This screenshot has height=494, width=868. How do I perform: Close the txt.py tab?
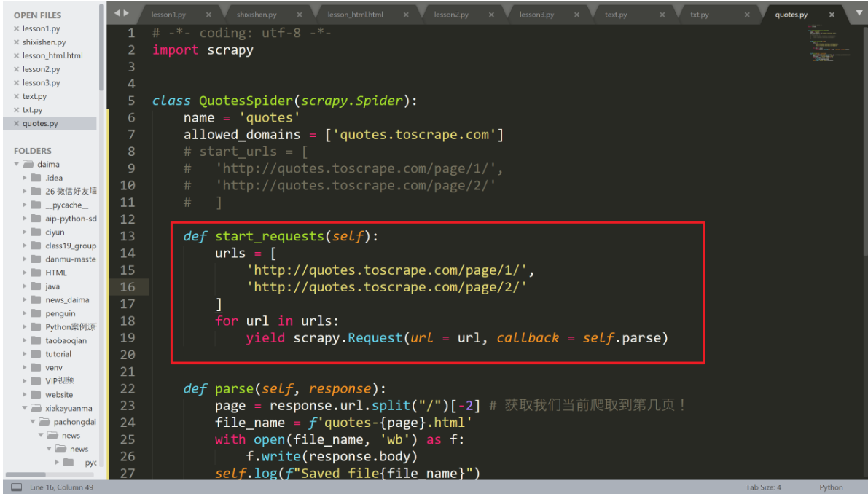click(x=747, y=15)
